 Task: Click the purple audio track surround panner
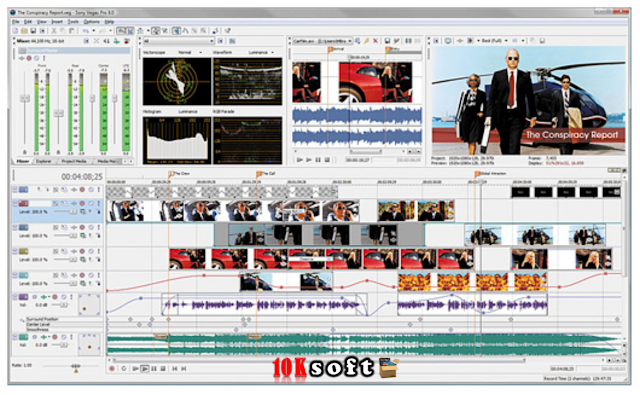click(89, 305)
